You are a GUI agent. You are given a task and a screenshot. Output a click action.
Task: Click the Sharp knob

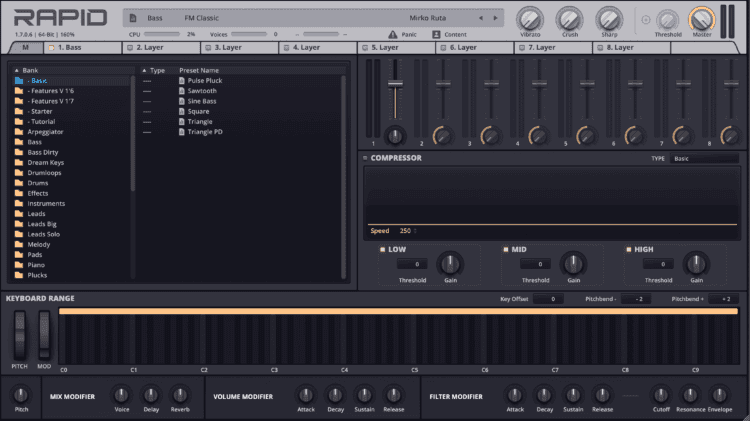[x=609, y=20]
